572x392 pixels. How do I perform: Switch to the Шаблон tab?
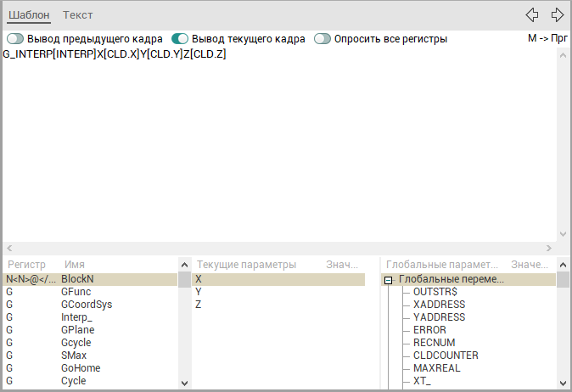[29, 15]
